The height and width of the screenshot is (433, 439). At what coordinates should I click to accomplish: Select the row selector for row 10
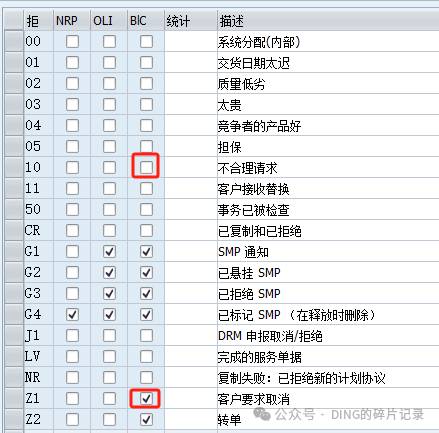click(14, 167)
